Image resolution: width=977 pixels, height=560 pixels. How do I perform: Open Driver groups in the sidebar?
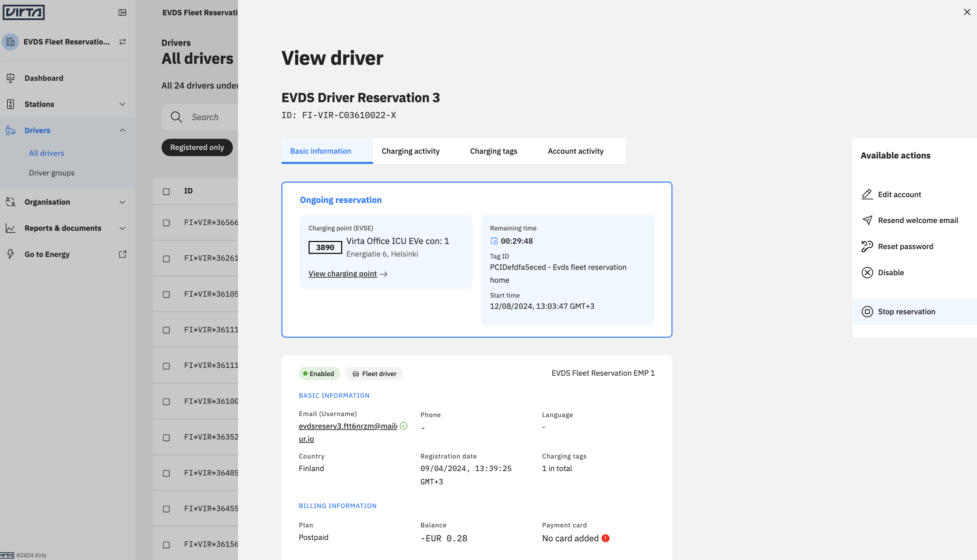[x=52, y=173]
